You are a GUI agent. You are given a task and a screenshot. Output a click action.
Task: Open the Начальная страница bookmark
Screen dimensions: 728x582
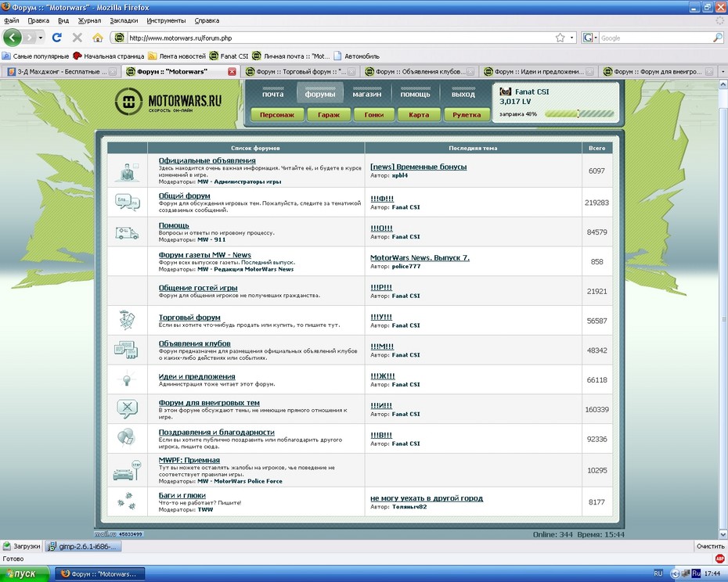(x=109, y=56)
